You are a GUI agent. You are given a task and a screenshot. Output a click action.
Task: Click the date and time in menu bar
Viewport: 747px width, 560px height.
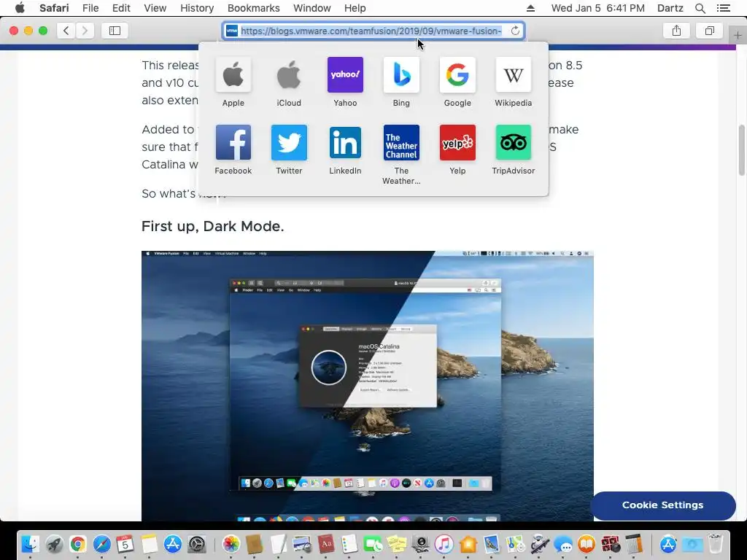coord(598,8)
